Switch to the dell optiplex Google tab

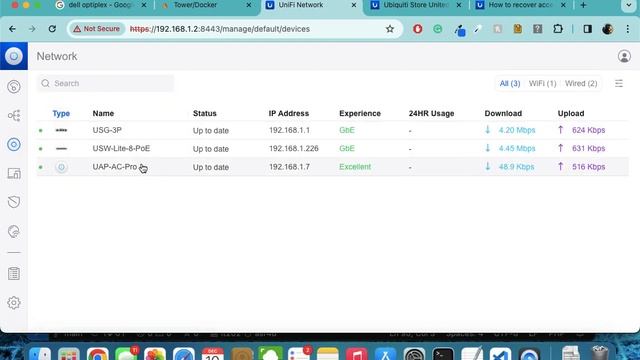click(100, 5)
